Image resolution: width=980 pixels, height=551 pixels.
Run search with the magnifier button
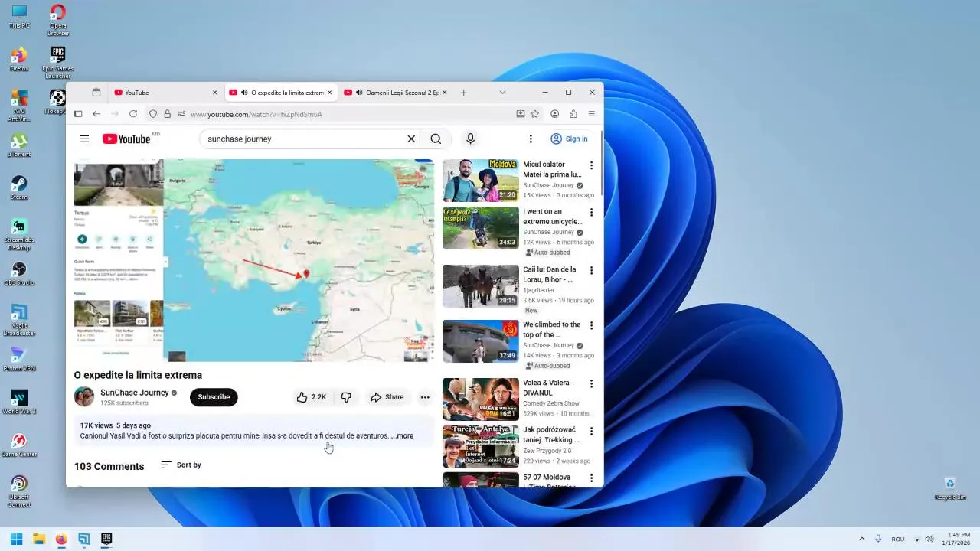point(436,139)
